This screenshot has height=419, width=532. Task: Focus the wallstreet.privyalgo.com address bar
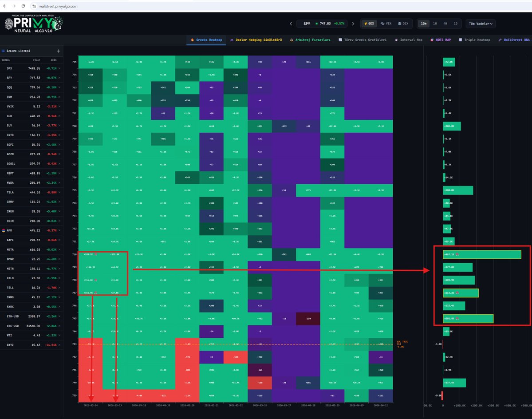58,6
